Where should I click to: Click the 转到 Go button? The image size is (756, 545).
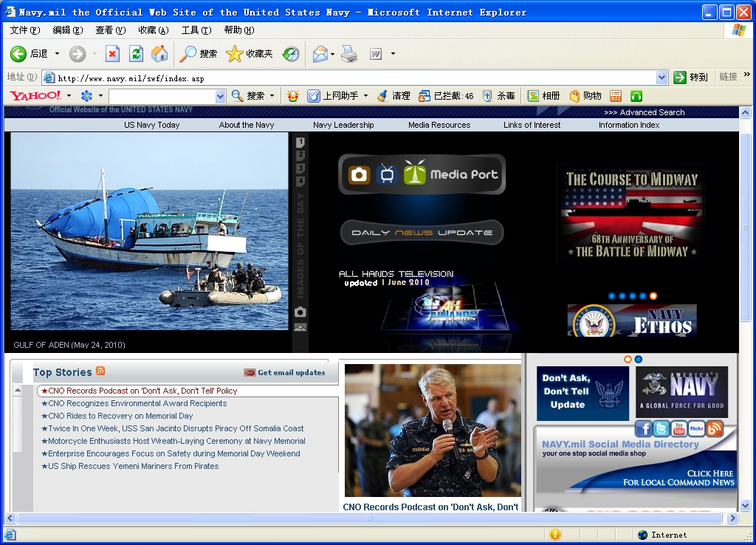[x=690, y=77]
